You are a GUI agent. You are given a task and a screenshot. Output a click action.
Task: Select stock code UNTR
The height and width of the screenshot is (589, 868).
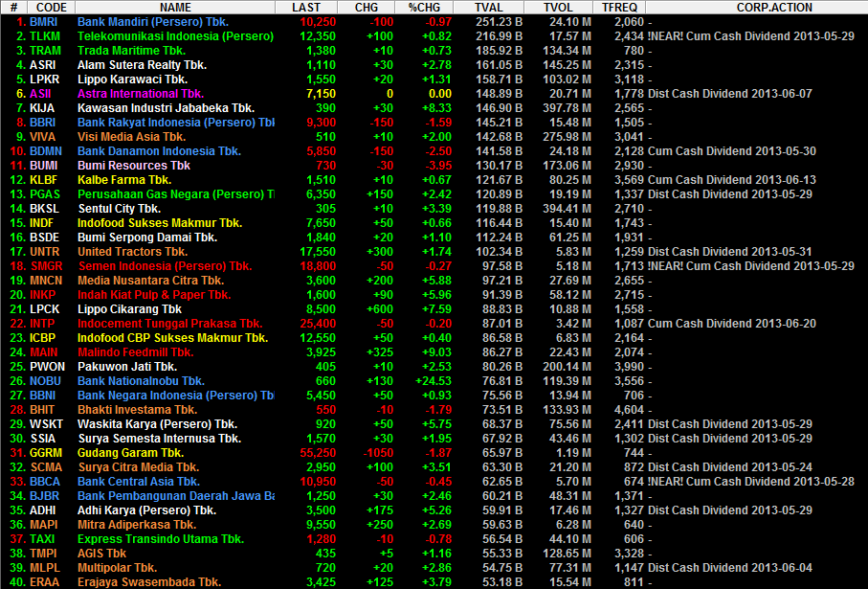click(44, 253)
